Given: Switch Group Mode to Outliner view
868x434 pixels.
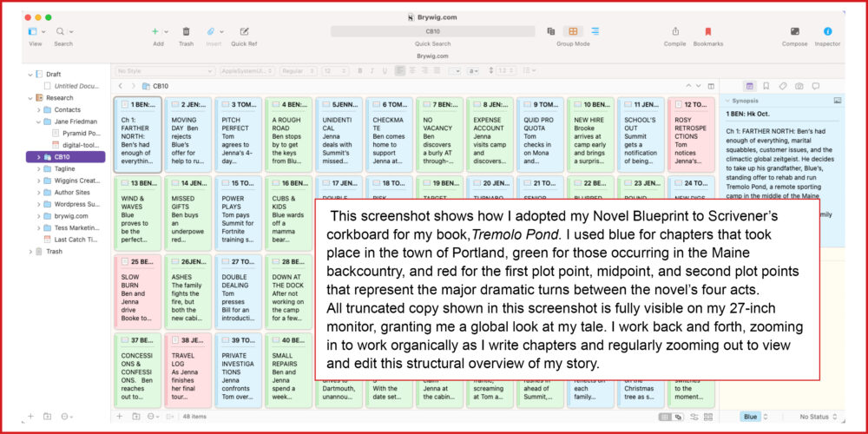Looking at the screenshot, I should point(595,31).
